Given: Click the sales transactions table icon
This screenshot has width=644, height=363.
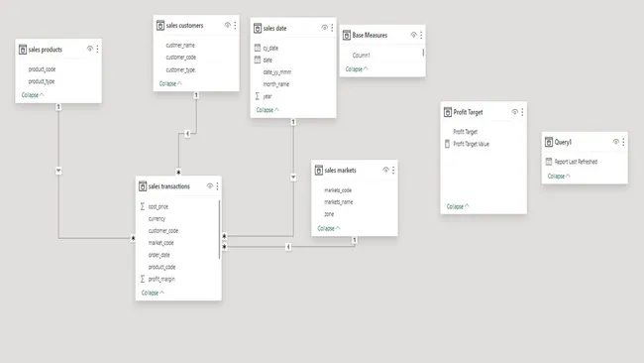Looking at the screenshot, I should click(143, 186).
